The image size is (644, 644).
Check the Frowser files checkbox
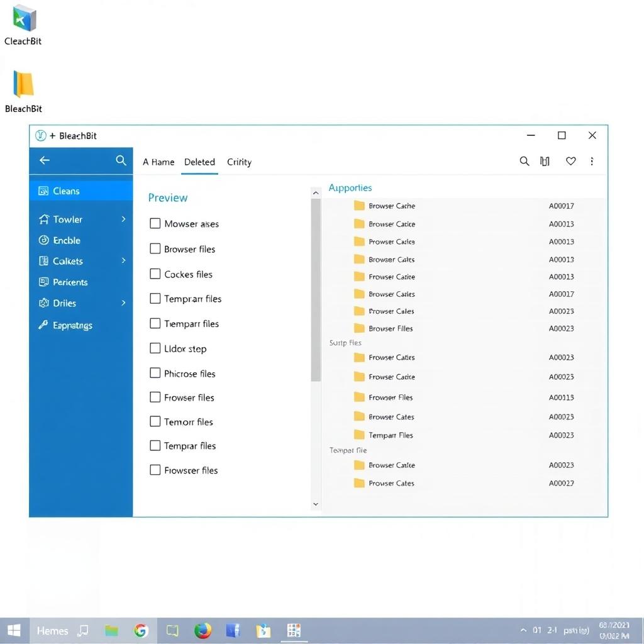coord(155,397)
